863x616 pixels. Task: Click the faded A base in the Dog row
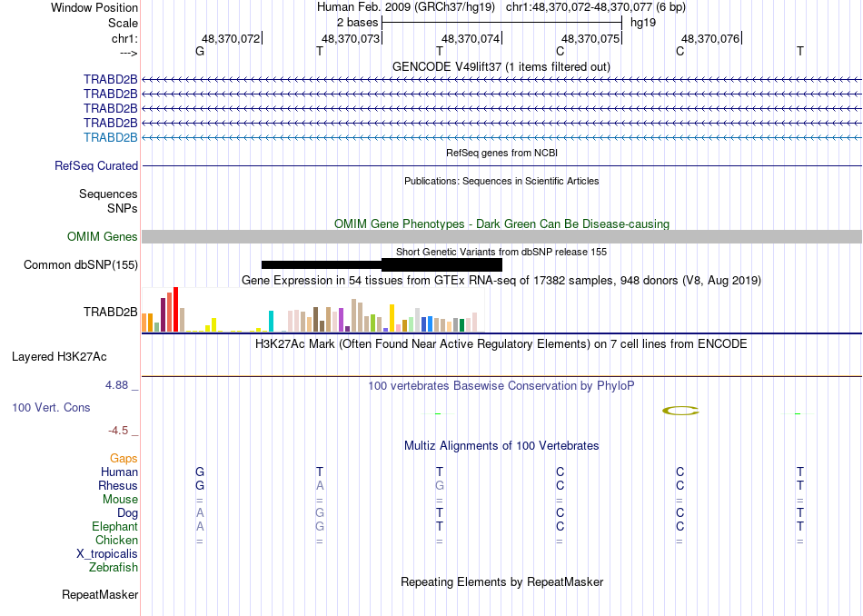(x=200, y=513)
